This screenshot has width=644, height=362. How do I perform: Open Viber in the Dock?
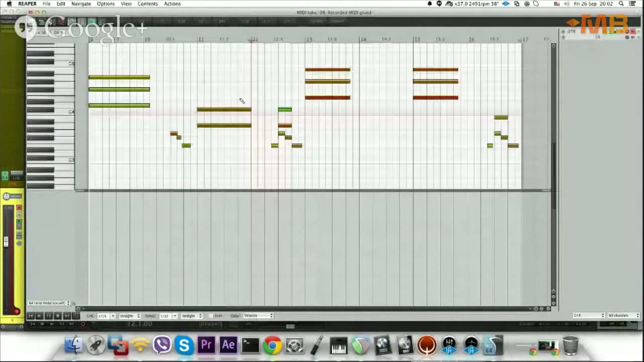click(162, 345)
